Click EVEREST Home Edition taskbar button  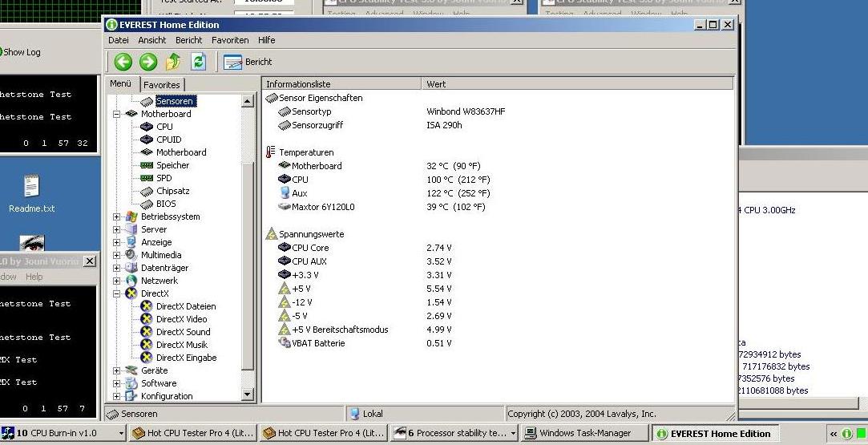pos(714,434)
